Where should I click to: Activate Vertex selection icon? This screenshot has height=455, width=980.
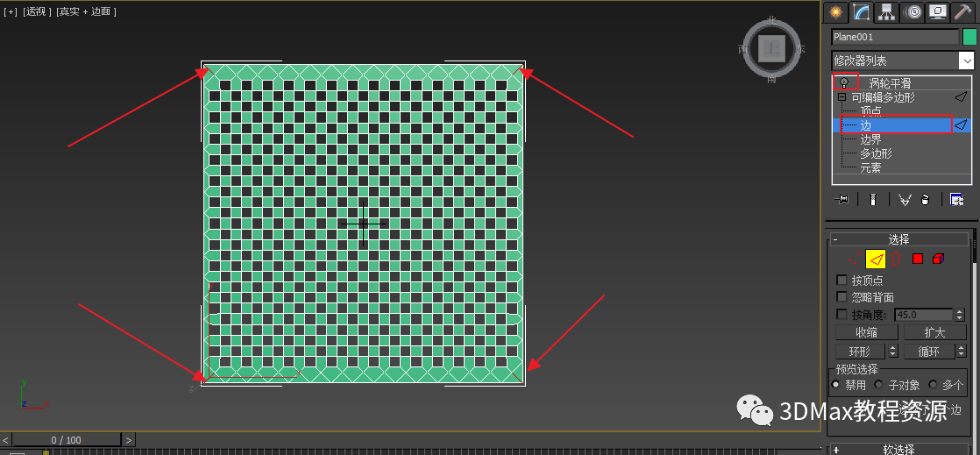[854, 259]
